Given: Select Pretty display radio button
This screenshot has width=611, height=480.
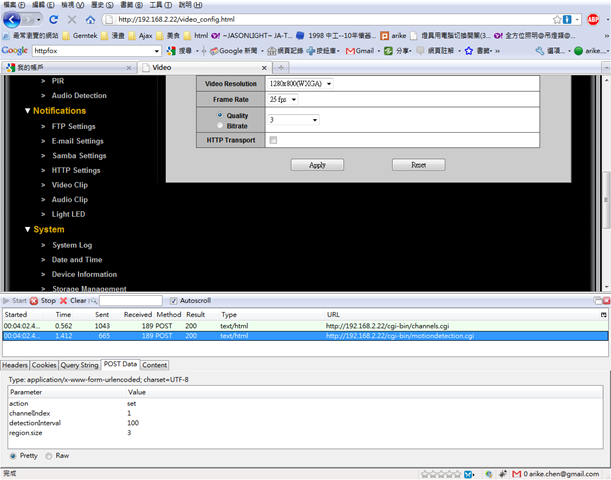Looking at the screenshot, I should [13, 456].
